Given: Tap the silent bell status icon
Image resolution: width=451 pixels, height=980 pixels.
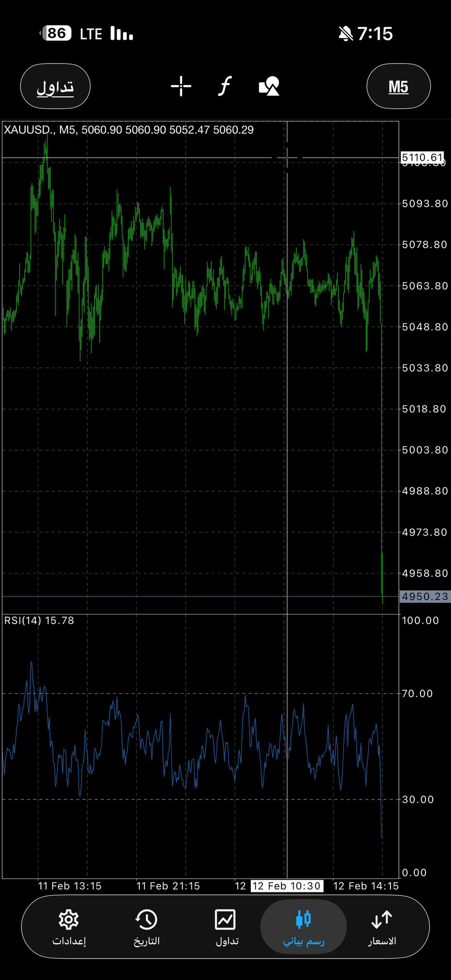Looking at the screenshot, I should (x=345, y=34).
